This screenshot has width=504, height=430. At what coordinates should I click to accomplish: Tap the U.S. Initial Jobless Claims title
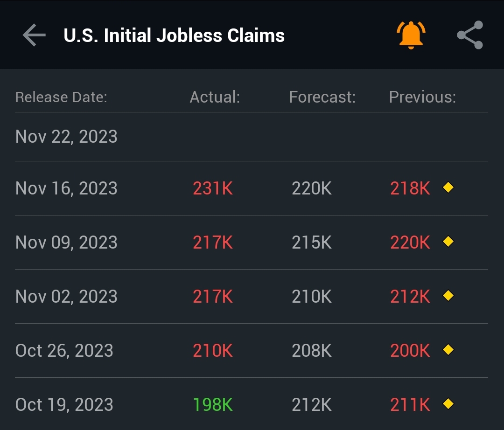pos(174,35)
